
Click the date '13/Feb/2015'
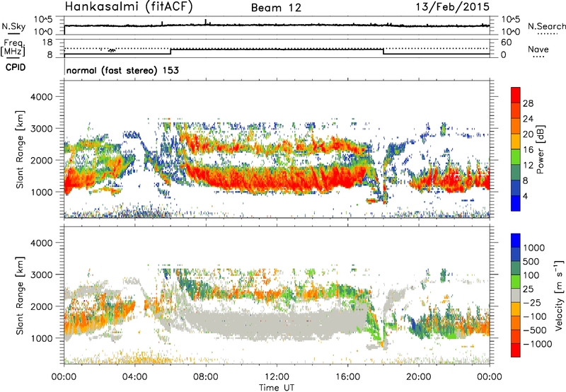pyautogui.click(x=452, y=6)
